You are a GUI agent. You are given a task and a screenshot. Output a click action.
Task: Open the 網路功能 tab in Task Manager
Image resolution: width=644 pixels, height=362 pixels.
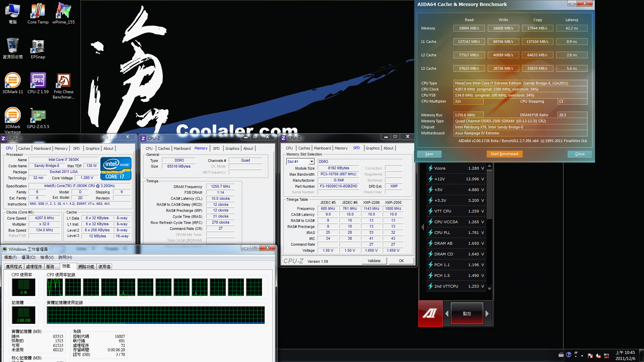point(86,267)
